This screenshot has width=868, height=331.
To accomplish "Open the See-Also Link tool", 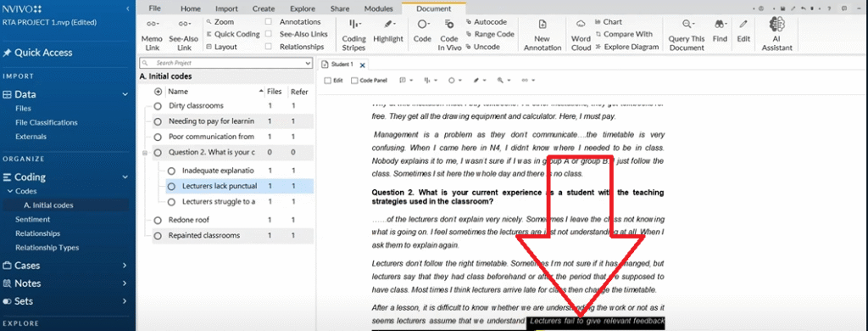I will [x=184, y=35].
